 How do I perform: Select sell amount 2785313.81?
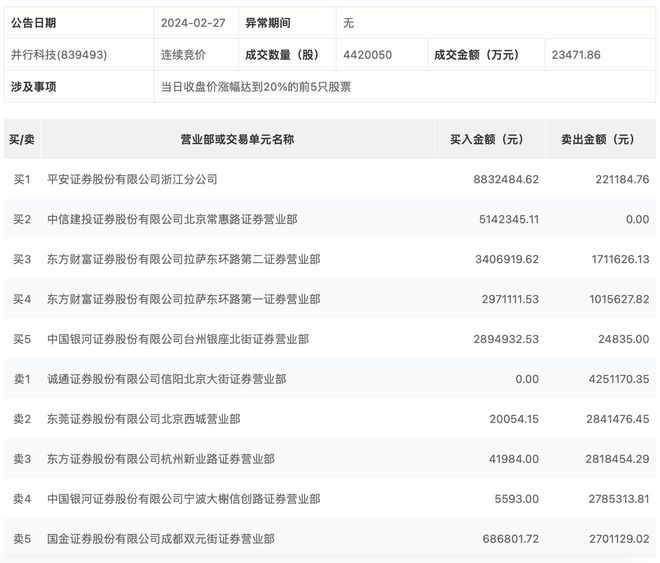[x=619, y=499]
